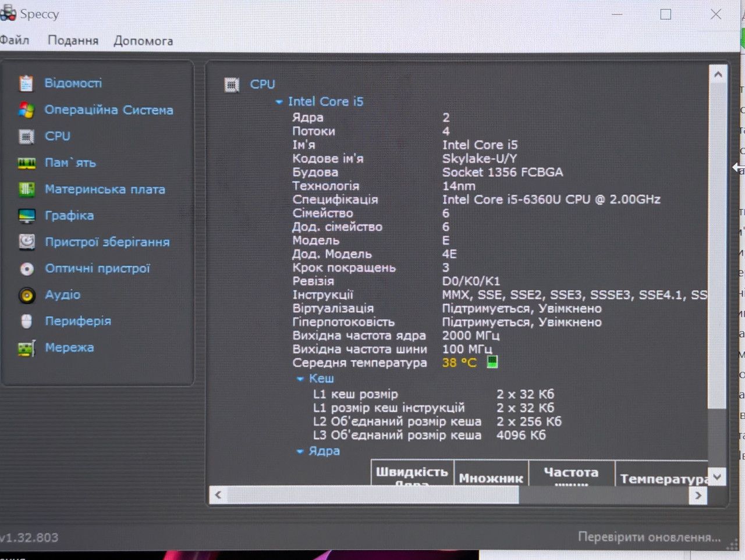This screenshot has width=745, height=560.
Task: Open the Периферія mouse icon
Action: [x=26, y=321]
